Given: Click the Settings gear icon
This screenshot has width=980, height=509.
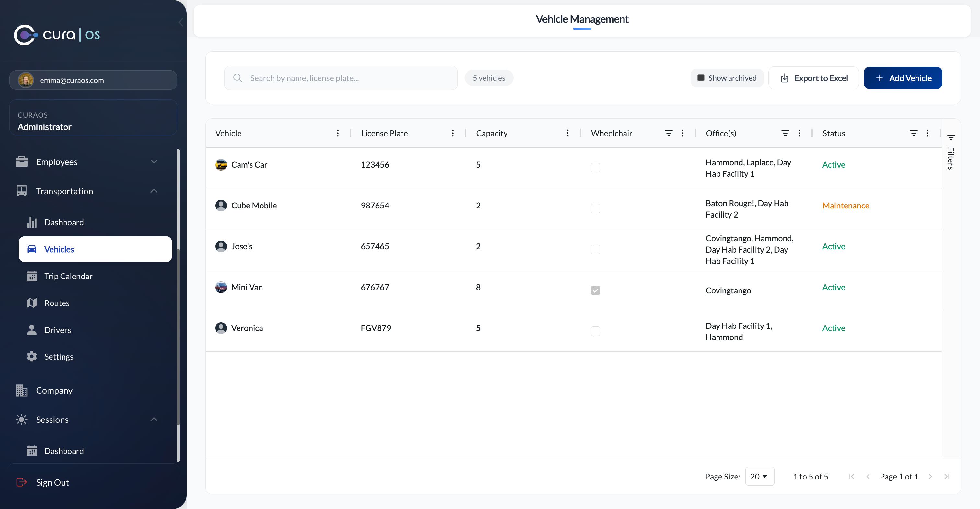Looking at the screenshot, I should 31,356.
